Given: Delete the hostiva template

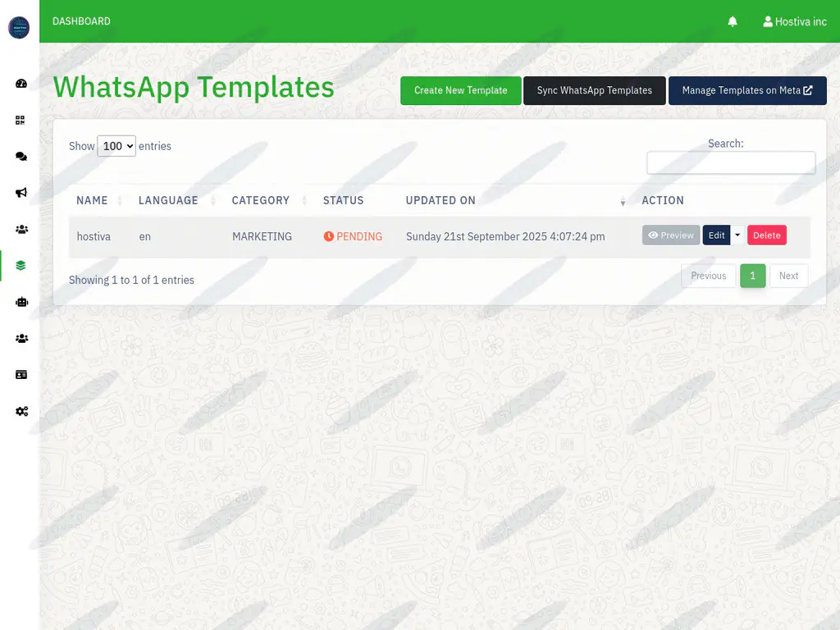Looking at the screenshot, I should 766,235.
